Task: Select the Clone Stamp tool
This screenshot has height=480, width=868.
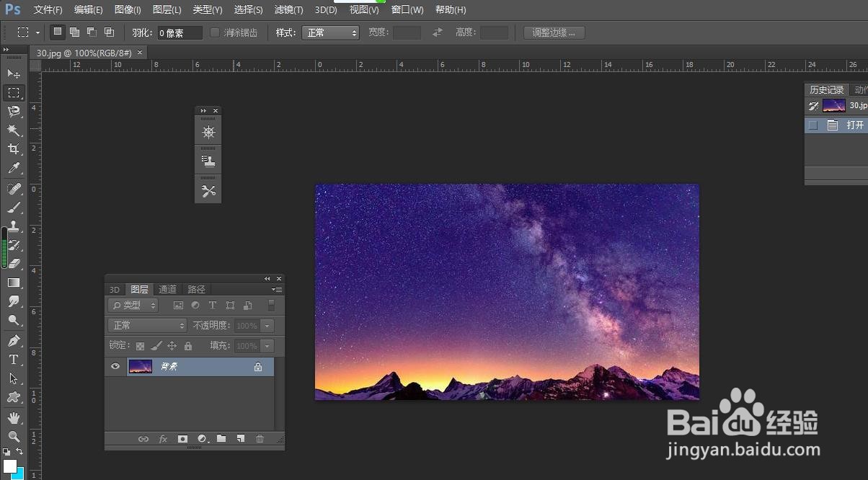Action: 14,226
